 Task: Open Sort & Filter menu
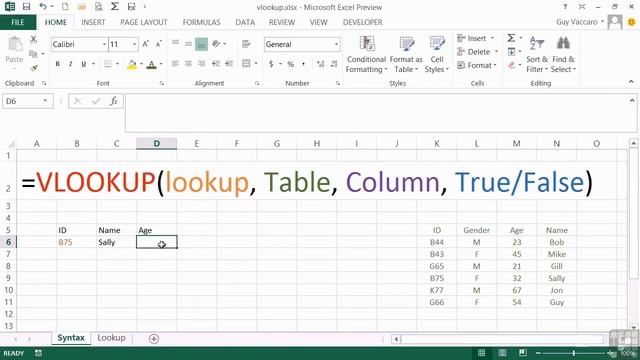tap(537, 54)
